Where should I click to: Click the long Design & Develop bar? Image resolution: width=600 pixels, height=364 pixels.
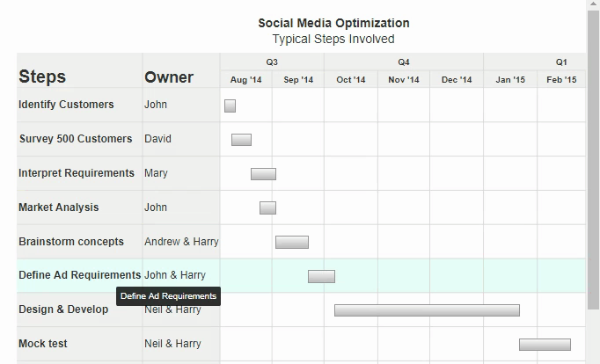click(427, 310)
